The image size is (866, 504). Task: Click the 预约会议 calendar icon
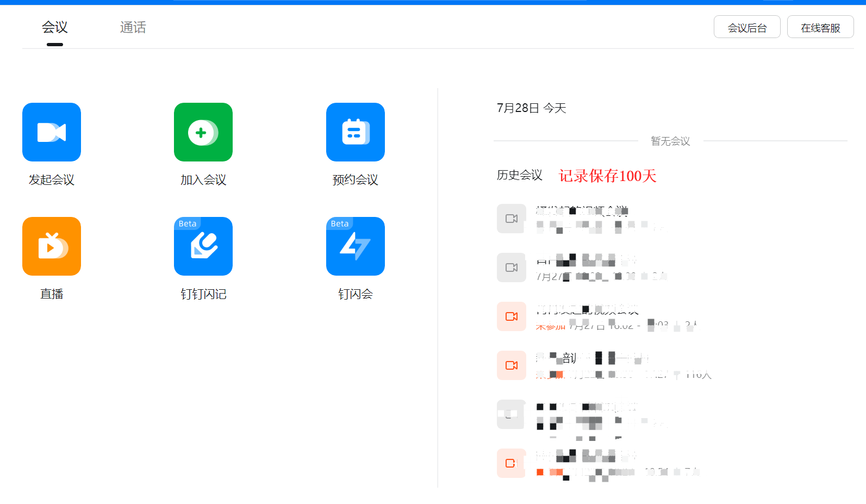pos(356,132)
